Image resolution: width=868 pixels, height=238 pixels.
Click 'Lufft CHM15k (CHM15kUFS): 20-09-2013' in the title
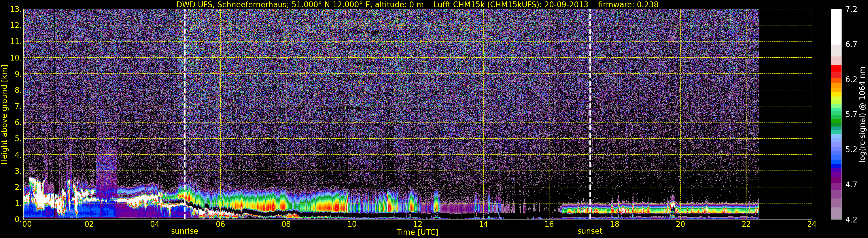(x=511, y=4)
